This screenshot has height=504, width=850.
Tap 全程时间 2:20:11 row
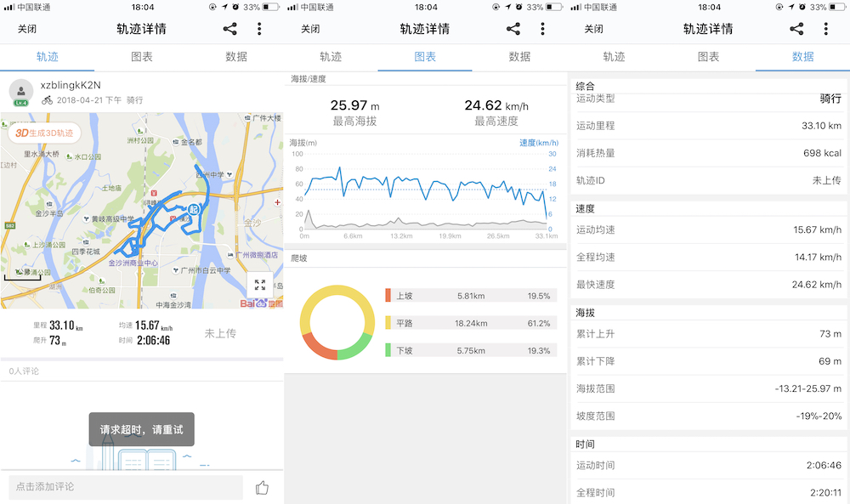[x=709, y=493]
